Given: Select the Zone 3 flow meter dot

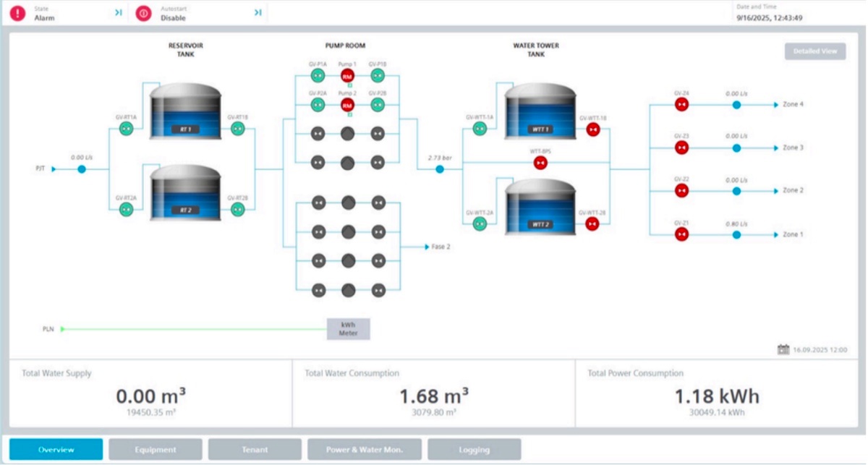Looking at the screenshot, I should (736, 148).
